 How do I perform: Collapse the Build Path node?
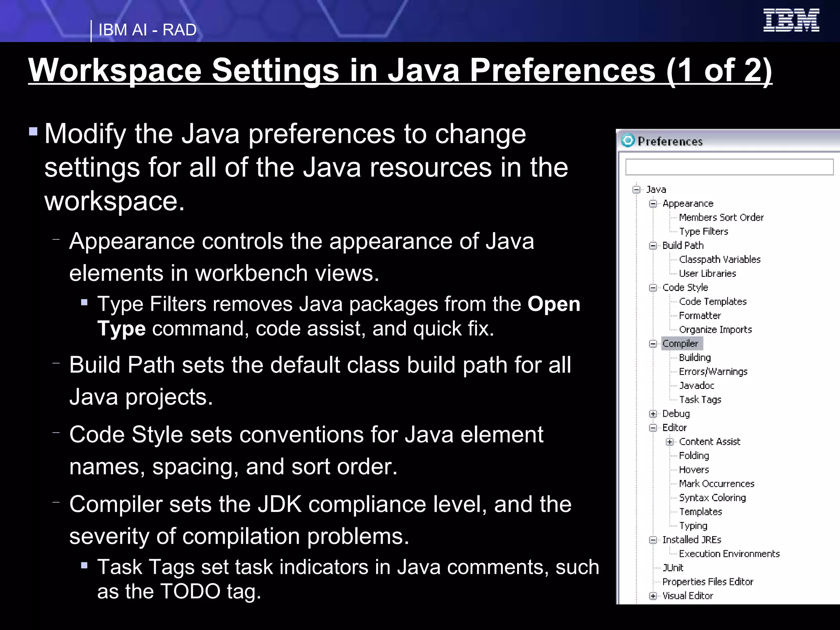[x=653, y=246]
